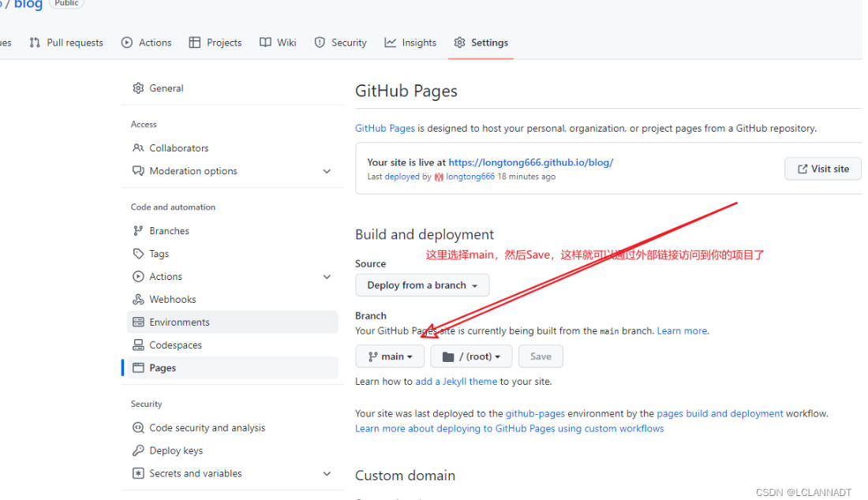This screenshot has height=500, width=868.
Task: Click the Tags icon in sidebar
Action: (x=138, y=254)
